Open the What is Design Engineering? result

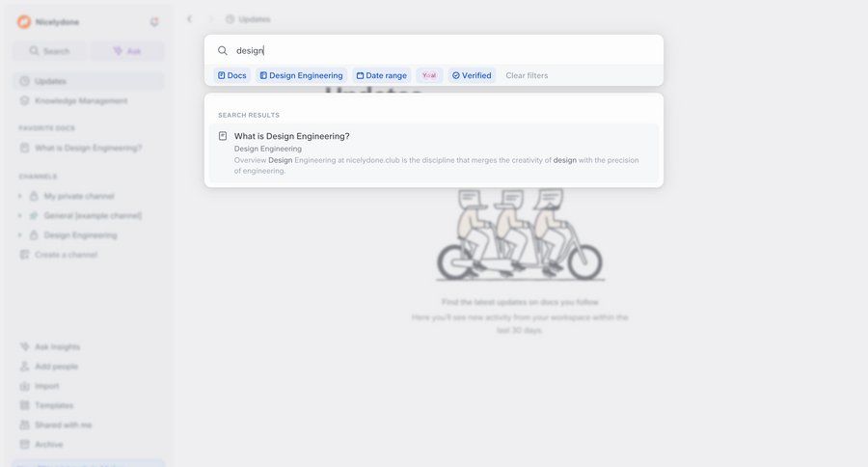click(434, 152)
